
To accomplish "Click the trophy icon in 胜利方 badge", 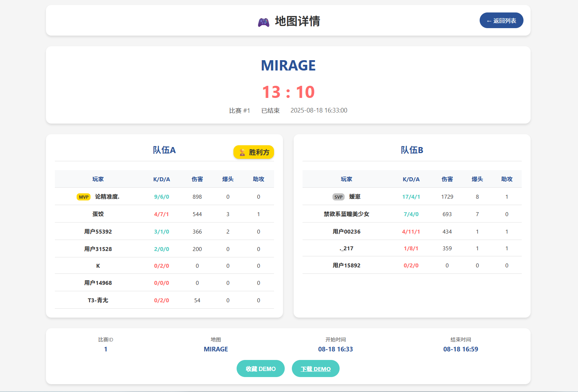I will tap(242, 152).
